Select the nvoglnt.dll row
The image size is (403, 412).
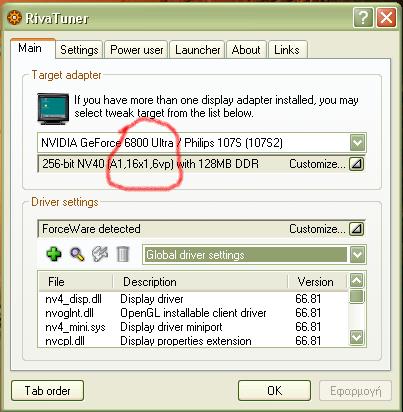(193, 313)
